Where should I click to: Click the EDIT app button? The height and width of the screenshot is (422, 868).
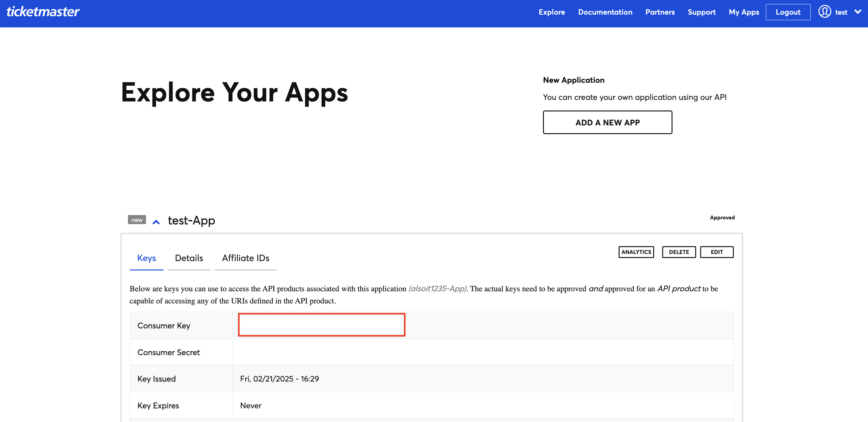(x=717, y=252)
